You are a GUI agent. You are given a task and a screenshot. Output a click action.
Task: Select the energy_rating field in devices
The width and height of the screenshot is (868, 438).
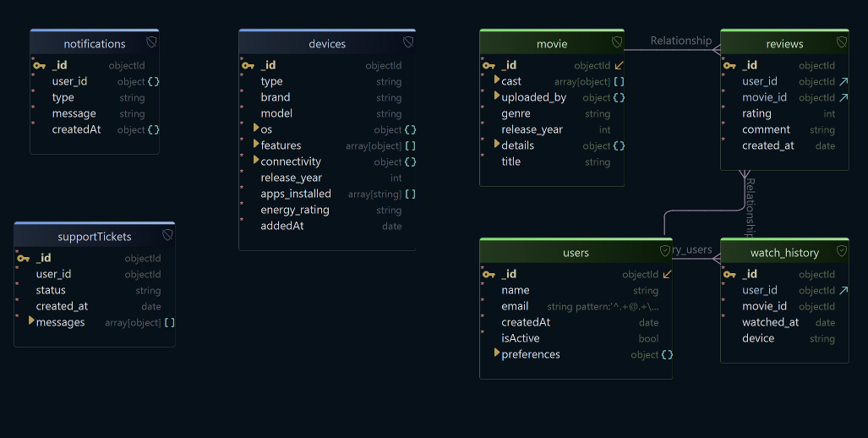[x=327, y=210]
